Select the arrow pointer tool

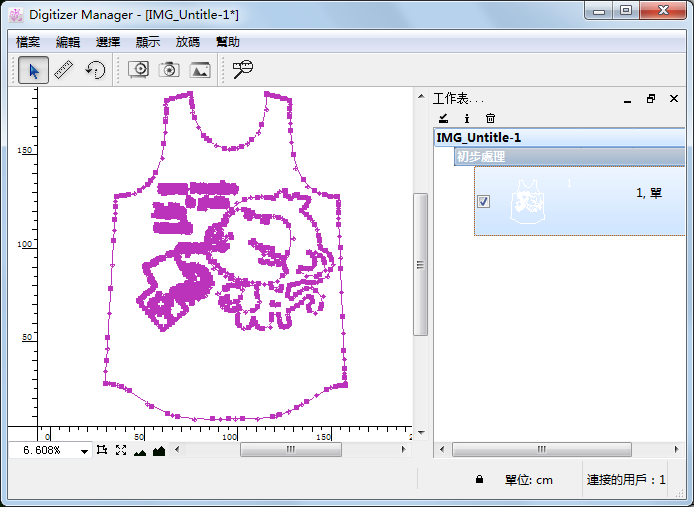(34, 70)
